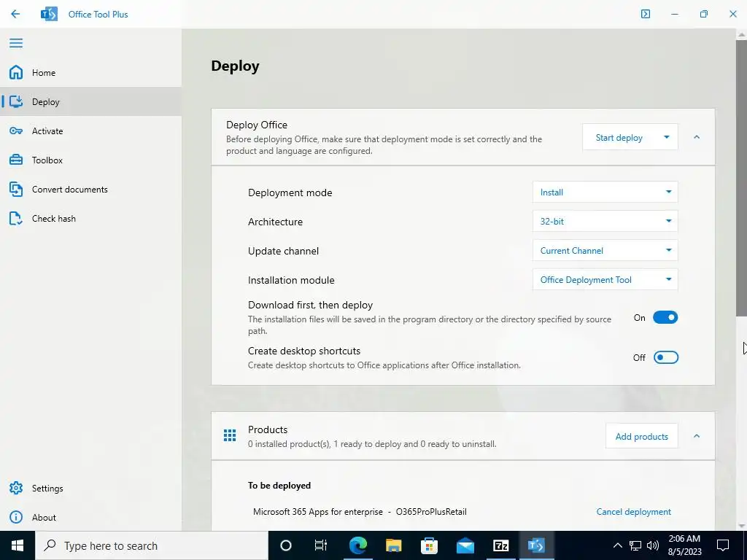Screen dimensions: 747x560
Task: Enable Create desktop shortcuts toggle
Action: pos(665,357)
